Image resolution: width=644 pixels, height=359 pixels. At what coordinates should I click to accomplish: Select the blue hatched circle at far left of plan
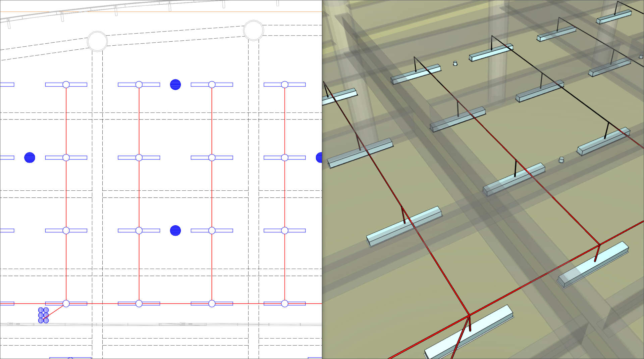(x=30, y=158)
